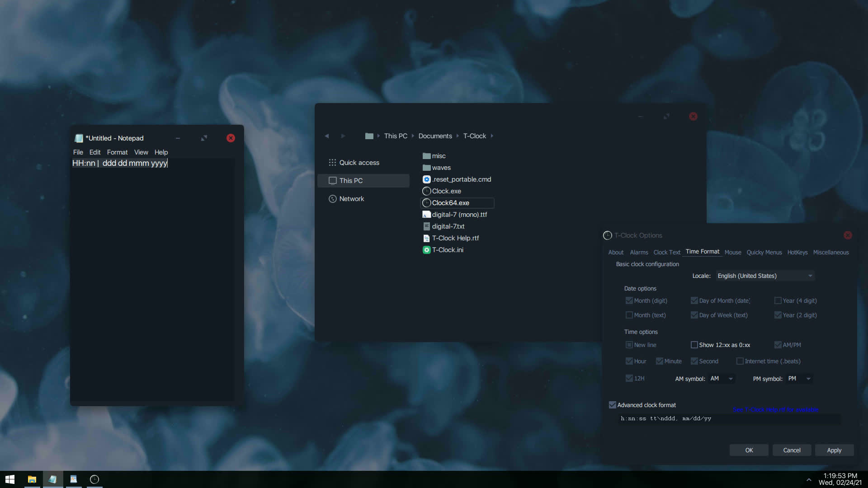The height and width of the screenshot is (488, 868).
Task: Enable the Show 12:xx as 0:xx checkbox
Action: point(694,345)
